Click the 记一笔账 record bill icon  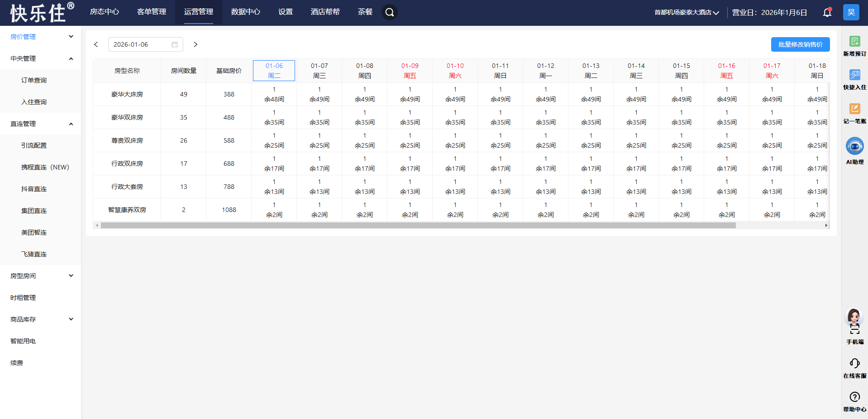pyautogui.click(x=854, y=109)
